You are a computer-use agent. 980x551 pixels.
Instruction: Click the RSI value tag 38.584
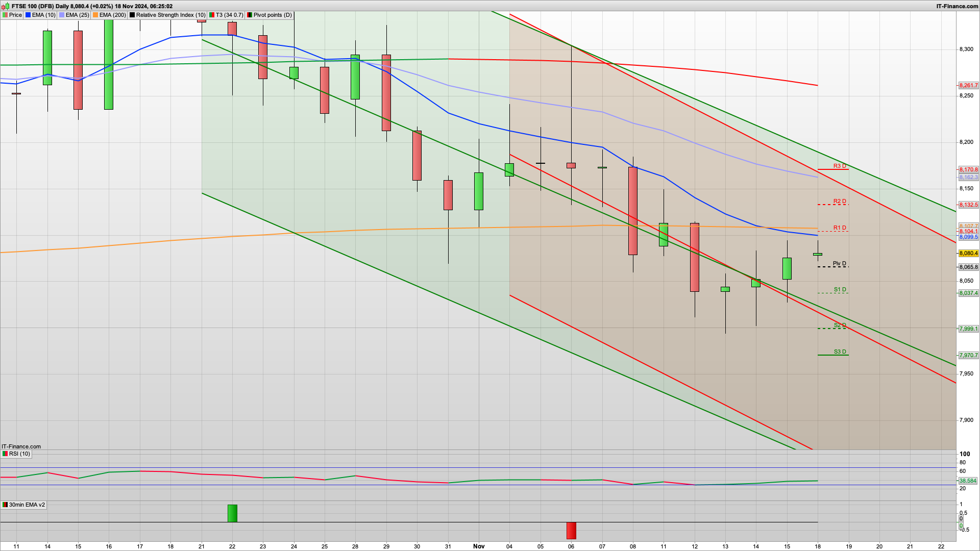(x=968, y=481)
